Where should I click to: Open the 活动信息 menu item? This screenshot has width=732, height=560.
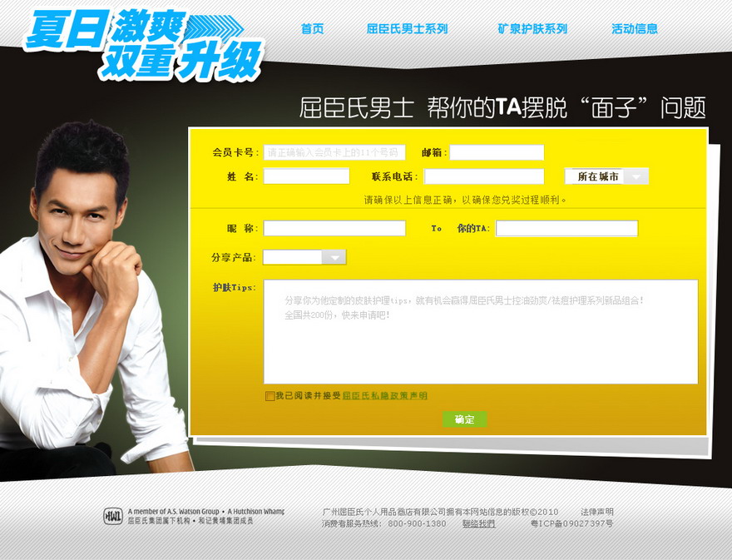[x=635, y=29]
